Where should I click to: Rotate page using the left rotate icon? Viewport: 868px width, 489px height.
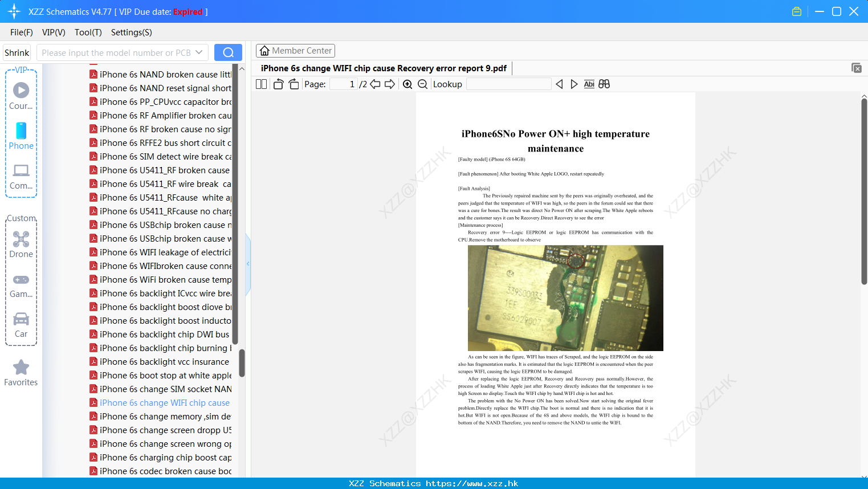[x=278, y=84]
